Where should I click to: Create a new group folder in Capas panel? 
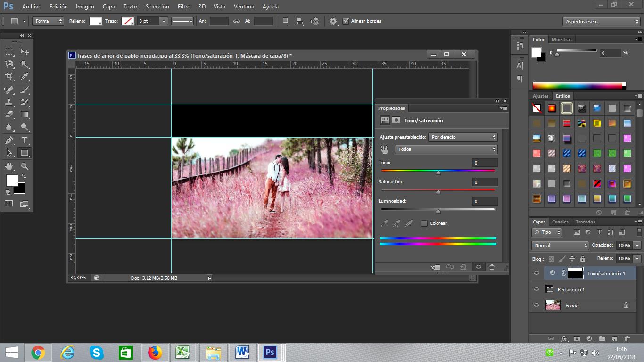tap(602, 338)
